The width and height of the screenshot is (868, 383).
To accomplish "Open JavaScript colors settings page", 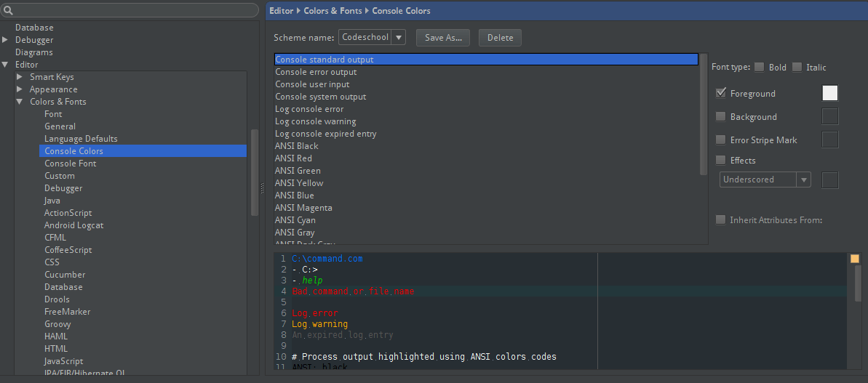I will (63, 361).
